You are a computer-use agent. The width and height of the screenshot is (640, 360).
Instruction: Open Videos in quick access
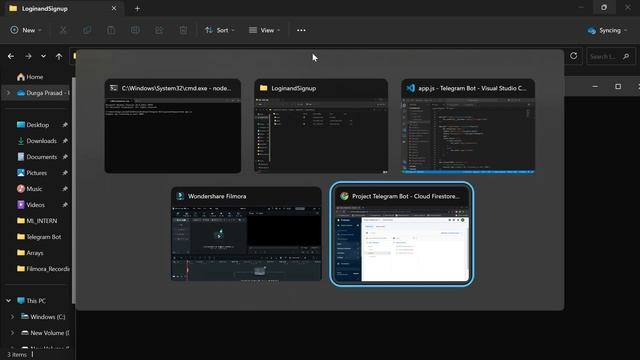[31, 205]
